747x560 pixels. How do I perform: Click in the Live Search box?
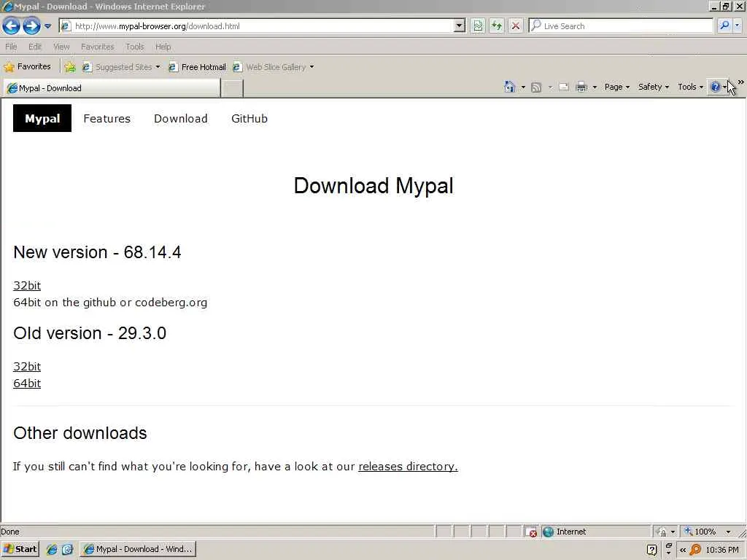click(x=621, y=26)
